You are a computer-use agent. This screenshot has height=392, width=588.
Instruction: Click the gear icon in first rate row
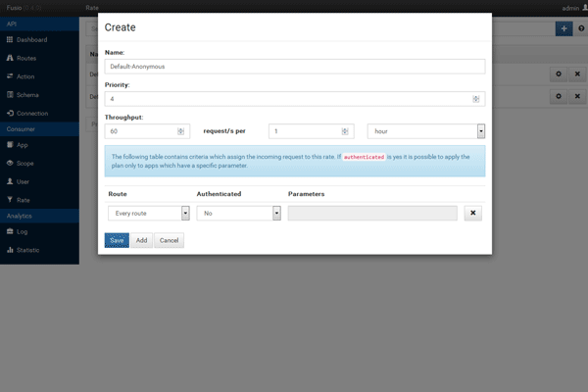(x=558, y=73)
